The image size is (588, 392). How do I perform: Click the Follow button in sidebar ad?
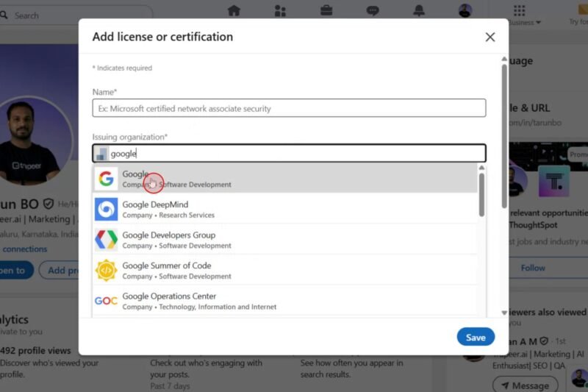533,268
